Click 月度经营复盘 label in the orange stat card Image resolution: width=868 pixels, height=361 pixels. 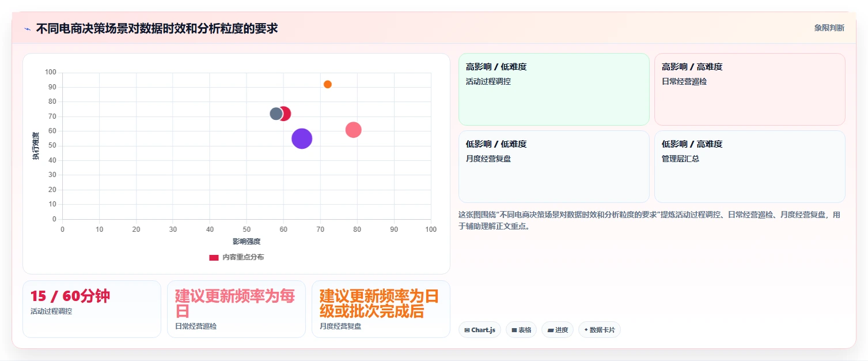tap(340, 326)
